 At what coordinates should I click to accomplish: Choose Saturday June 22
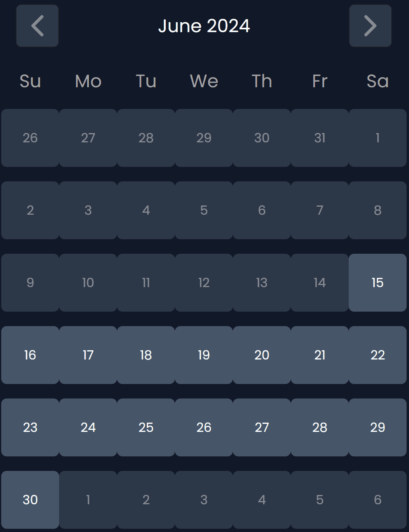pos(377,355)
